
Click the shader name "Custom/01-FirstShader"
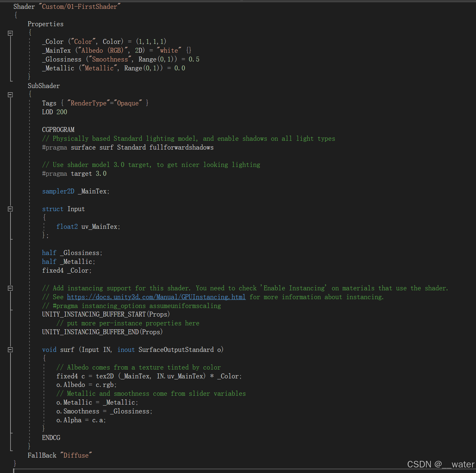pyautogui.click(x=80, y=7)
